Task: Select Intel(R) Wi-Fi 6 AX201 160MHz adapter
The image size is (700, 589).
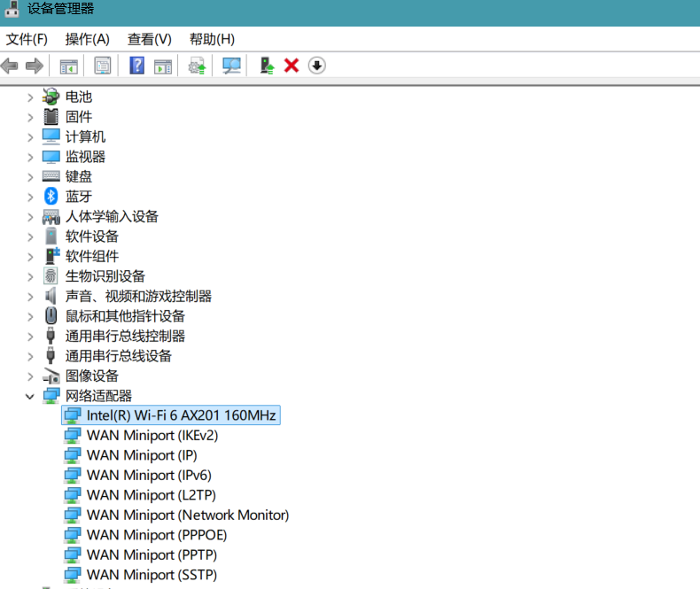Action: pyautogui.click(x=181, y=415)
